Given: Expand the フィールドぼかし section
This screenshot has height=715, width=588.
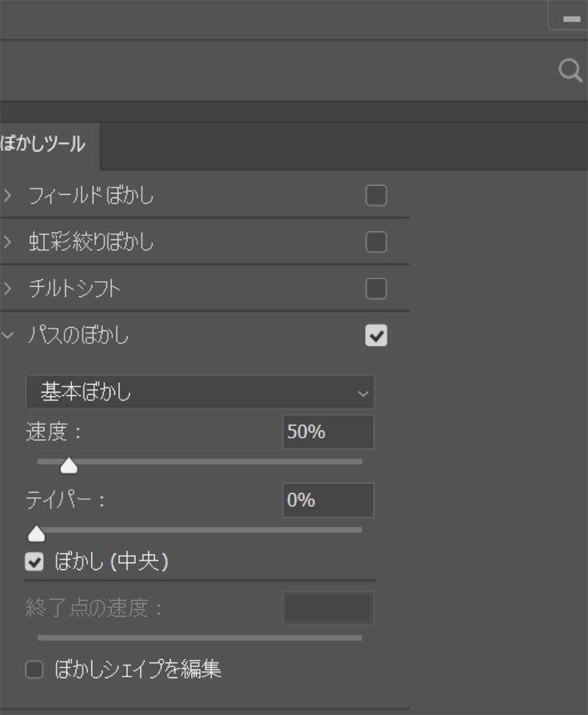Looking at the screenshot, I should click(x=8, y=195).
